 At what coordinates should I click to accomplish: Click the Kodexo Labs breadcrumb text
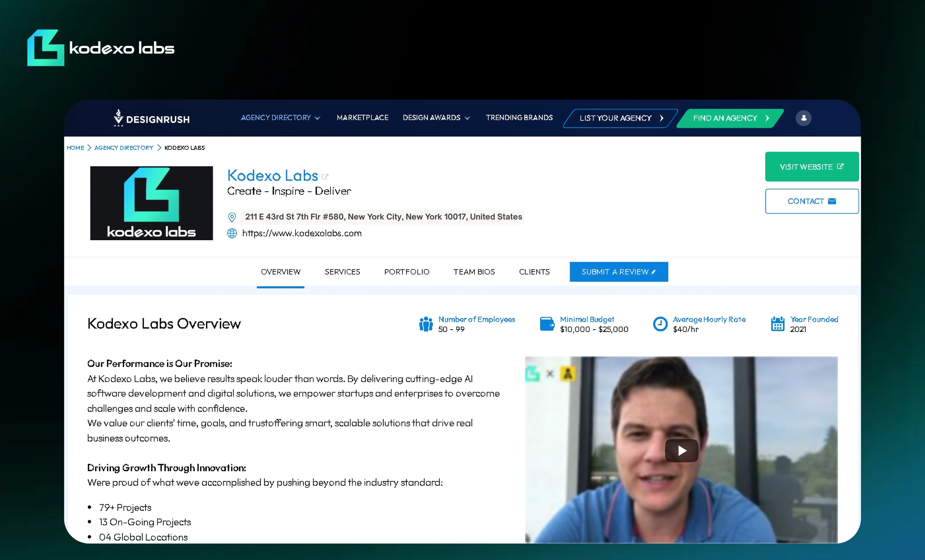click(185, 148)
